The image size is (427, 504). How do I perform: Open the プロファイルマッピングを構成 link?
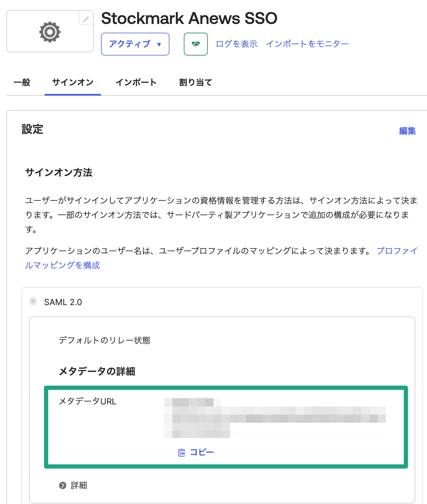[62, 265]
